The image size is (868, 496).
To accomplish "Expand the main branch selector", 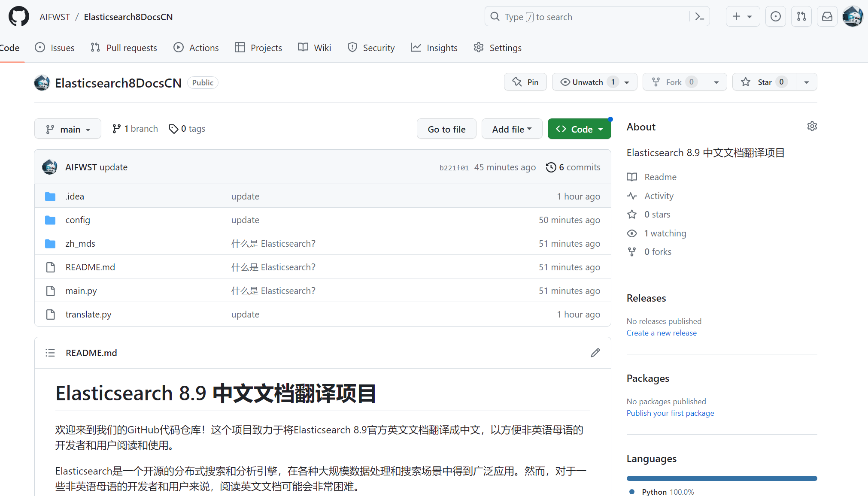I will click(x=67, y=129).
